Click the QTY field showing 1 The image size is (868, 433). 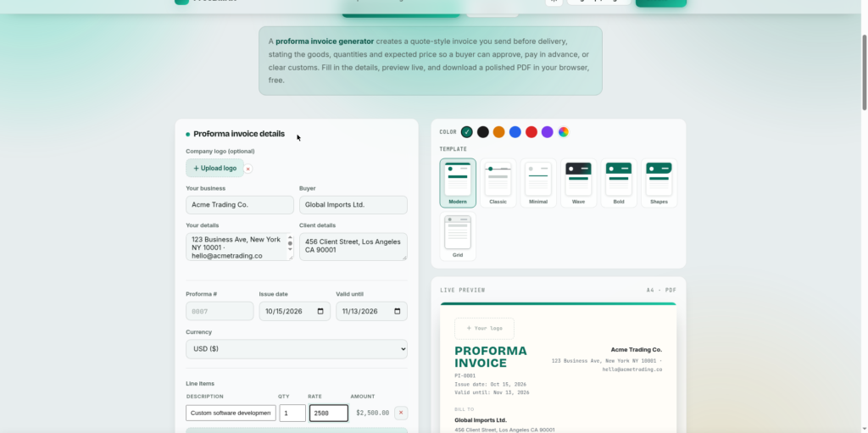[x=292, y=413]
